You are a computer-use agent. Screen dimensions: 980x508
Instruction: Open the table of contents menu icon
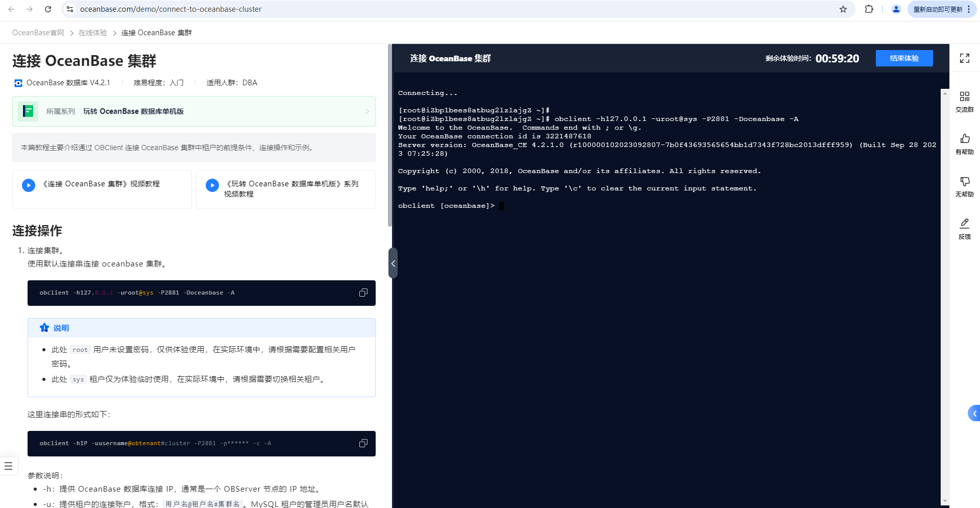pos(8,466)
